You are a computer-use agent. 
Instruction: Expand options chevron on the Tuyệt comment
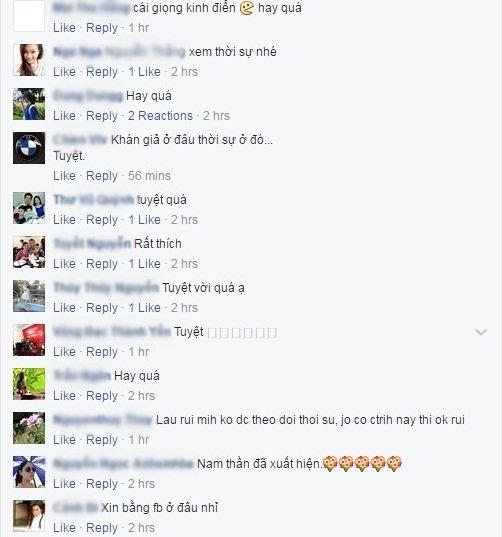coord(481,332)
